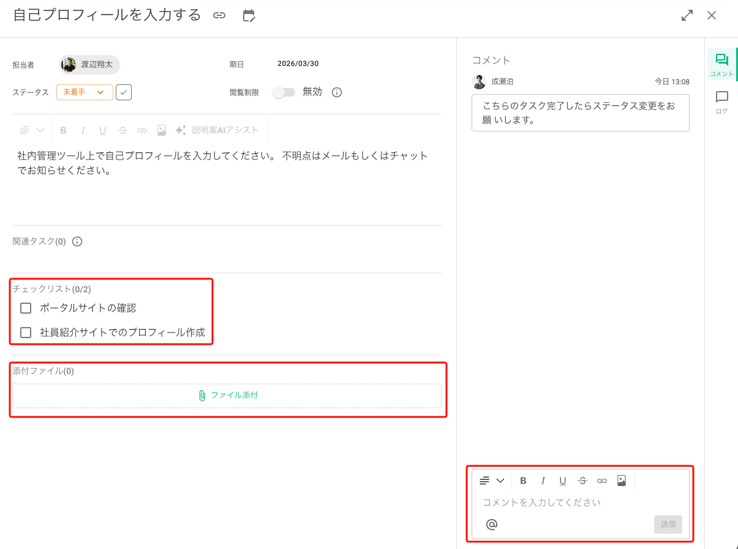738x549 pixels.
Task: Apply italic in description toolbar
Action: pos(83,130)
